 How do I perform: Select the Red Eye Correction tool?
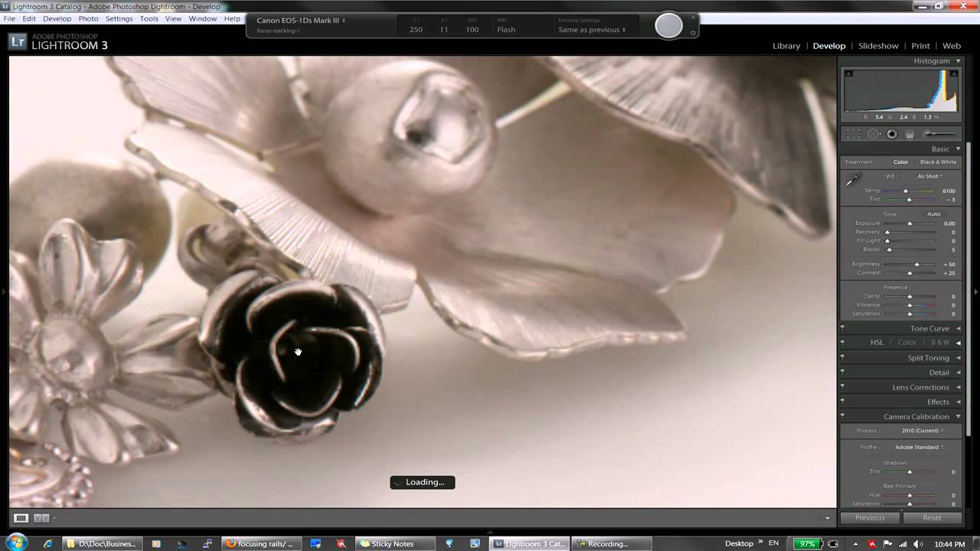coord(892,134)
